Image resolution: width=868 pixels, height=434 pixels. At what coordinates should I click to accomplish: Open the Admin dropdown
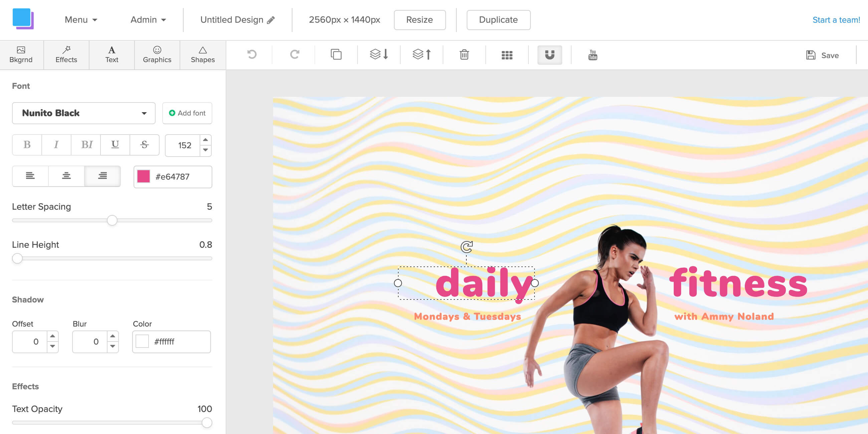coord(148,20)
